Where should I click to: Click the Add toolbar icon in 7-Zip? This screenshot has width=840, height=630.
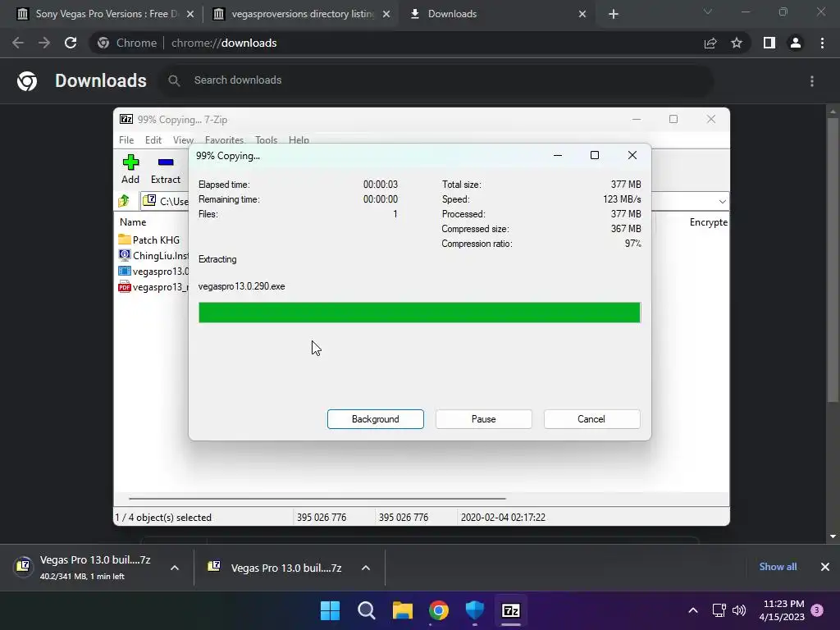pyautogui.click(x=130, y=169)
